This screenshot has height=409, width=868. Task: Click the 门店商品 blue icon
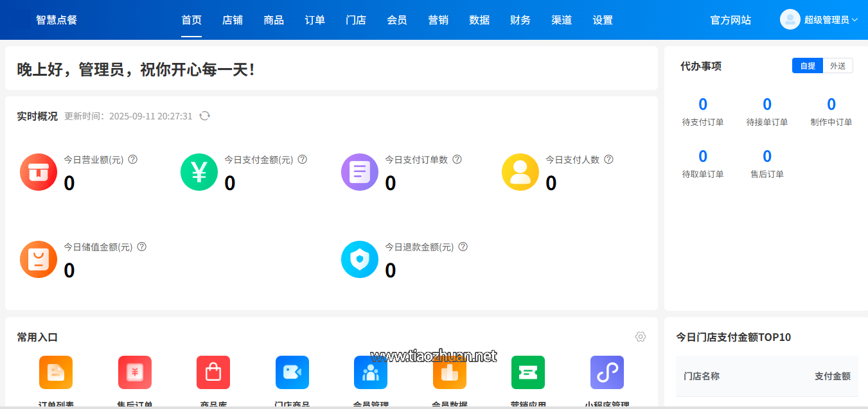pos(292,372)
